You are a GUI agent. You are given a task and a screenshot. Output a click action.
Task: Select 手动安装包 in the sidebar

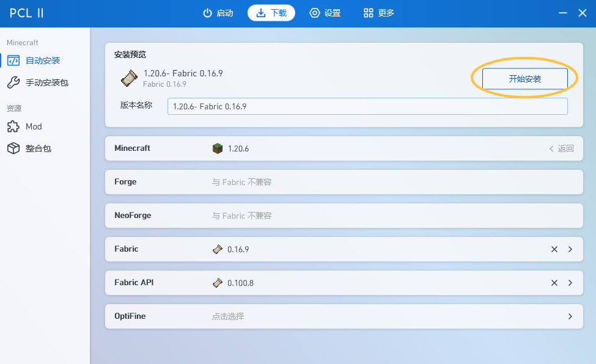click(x=45, y=82)
